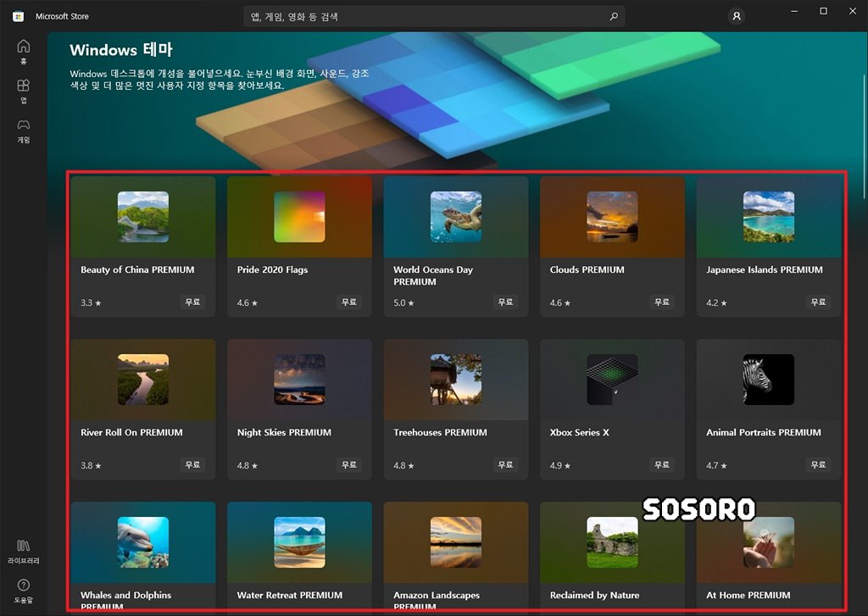Click the 4.2 star rating text
The width and height of the screenshot is (868, 616).
coord(716,302)
